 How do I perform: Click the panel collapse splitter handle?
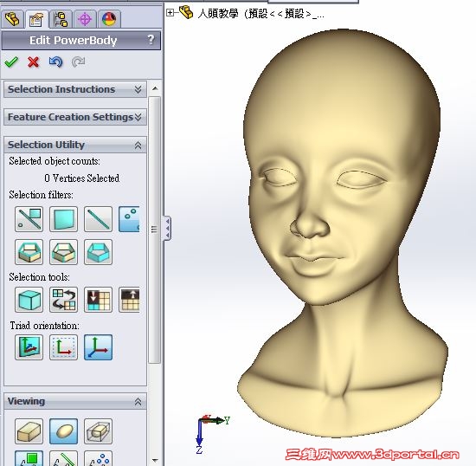click(168, 229)
